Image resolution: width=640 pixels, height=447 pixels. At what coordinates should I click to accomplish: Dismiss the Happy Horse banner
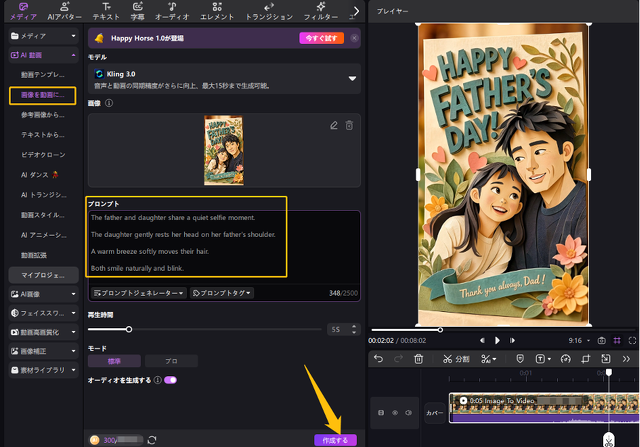pyautogui.click(x=354, y=38)
